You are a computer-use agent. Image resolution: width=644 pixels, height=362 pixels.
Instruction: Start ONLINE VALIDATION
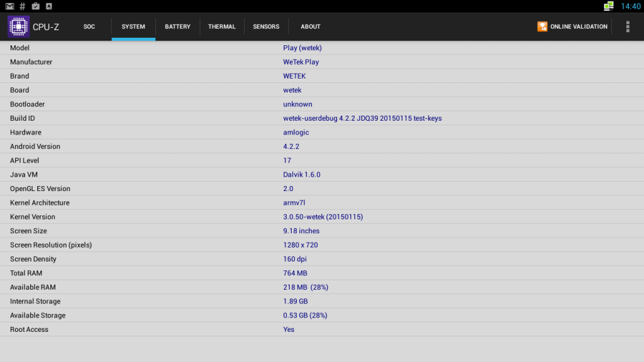[x=572, y=26]
